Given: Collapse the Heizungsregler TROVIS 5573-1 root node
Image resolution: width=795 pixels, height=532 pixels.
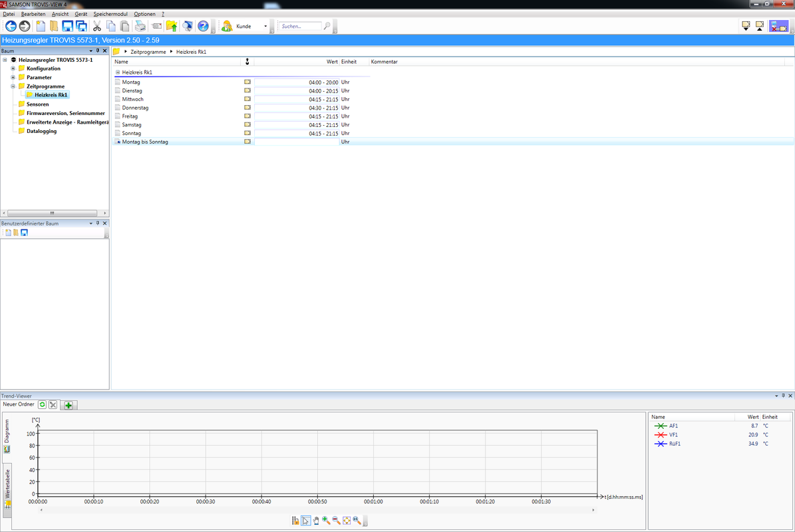Looking at the screenshot, I should coord(5,60).
